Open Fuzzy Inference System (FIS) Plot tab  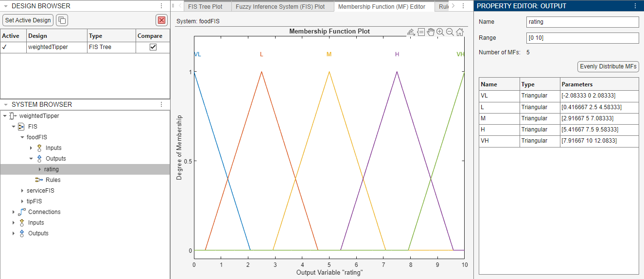pyautogui.click(x=280, y=7)
